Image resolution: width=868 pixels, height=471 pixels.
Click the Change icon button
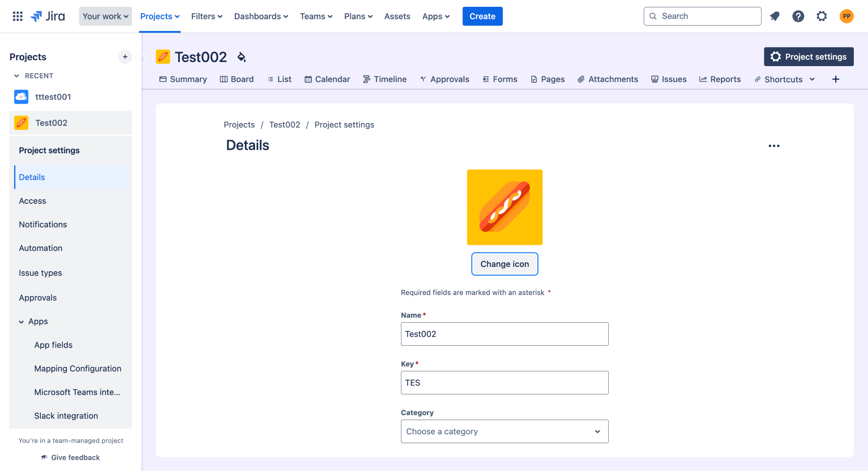pyautogui.click(x=504, y=264)
